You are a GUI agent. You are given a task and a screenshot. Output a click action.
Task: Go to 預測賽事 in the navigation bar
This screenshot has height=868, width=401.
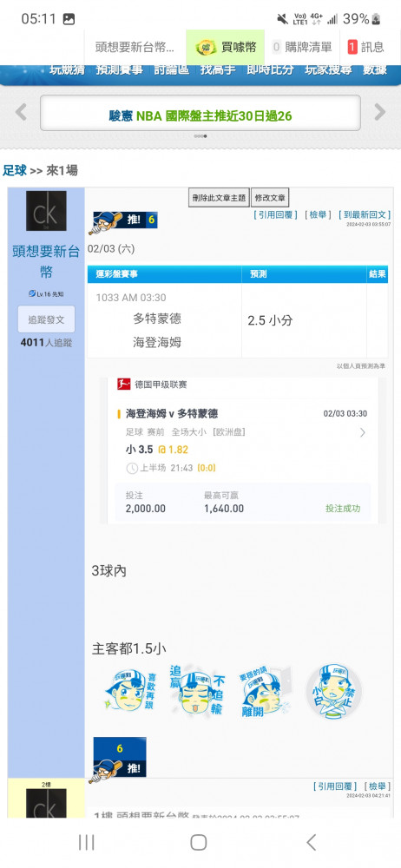[x=119, y=69]
